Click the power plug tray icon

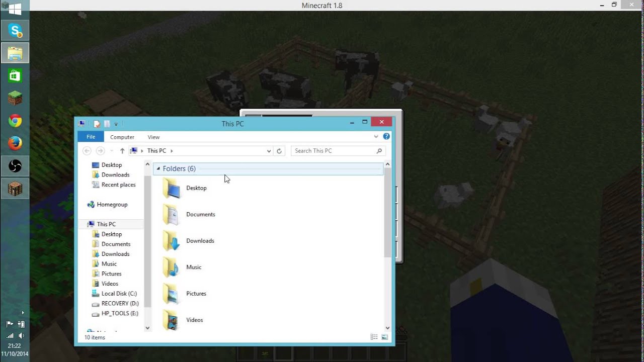point(21,324)
